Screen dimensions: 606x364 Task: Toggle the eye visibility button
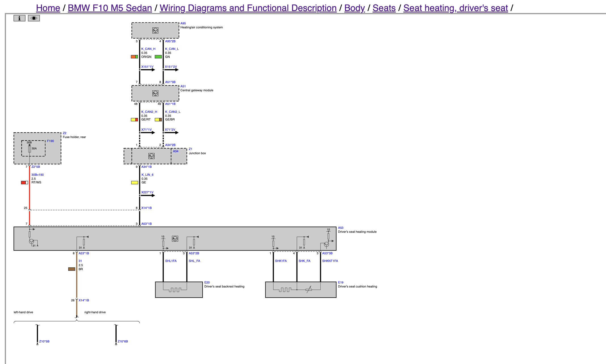(34, 18)
